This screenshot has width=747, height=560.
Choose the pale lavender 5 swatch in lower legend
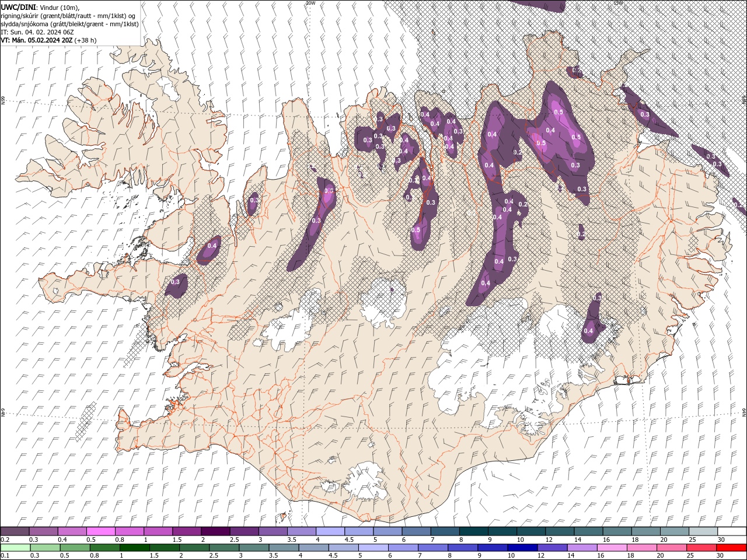pyautogui.click(x=373, y=547)
